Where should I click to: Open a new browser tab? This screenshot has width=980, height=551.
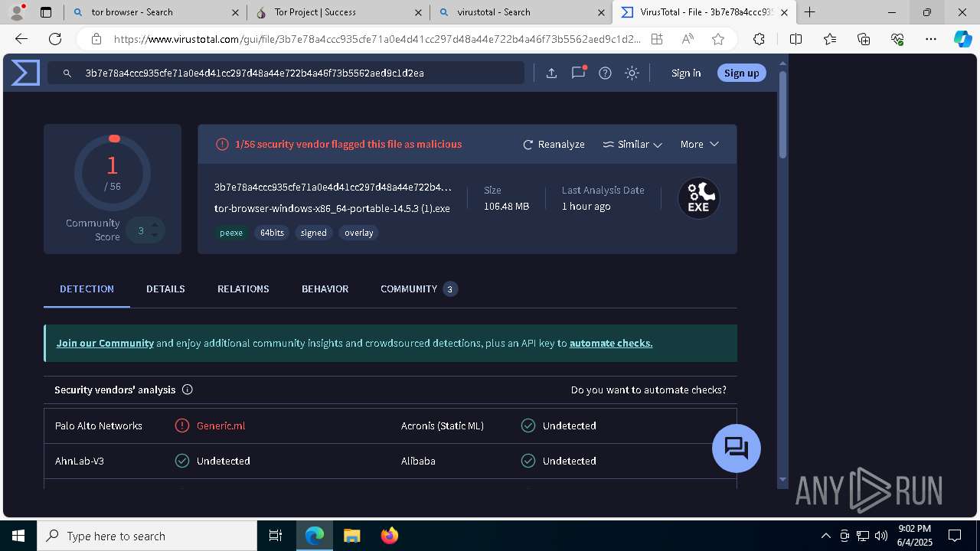[809, 12]
